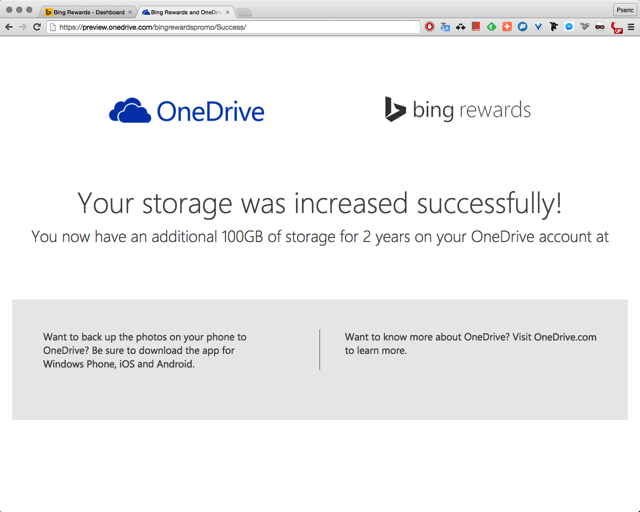Go back to the previous page
The width and height of the screenshot is (640, 512).
click(9, 27)
